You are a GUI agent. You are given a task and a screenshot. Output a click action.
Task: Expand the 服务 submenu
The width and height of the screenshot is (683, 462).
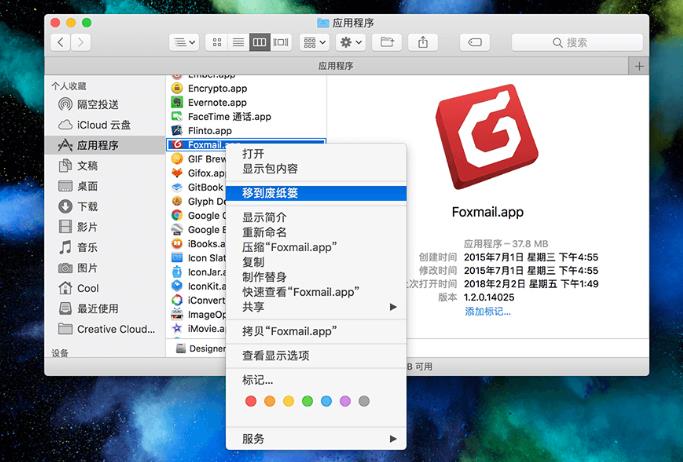(x=316, y=438)
